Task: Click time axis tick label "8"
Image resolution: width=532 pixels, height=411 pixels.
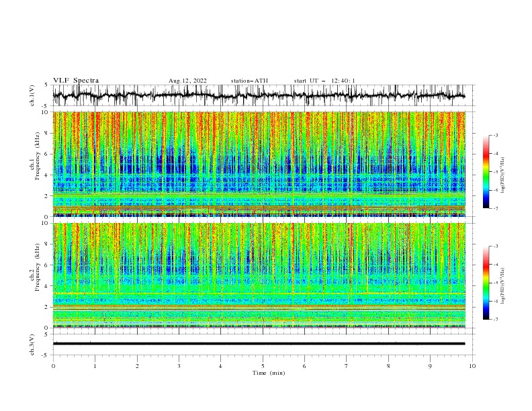Action: tap(388, 366)
